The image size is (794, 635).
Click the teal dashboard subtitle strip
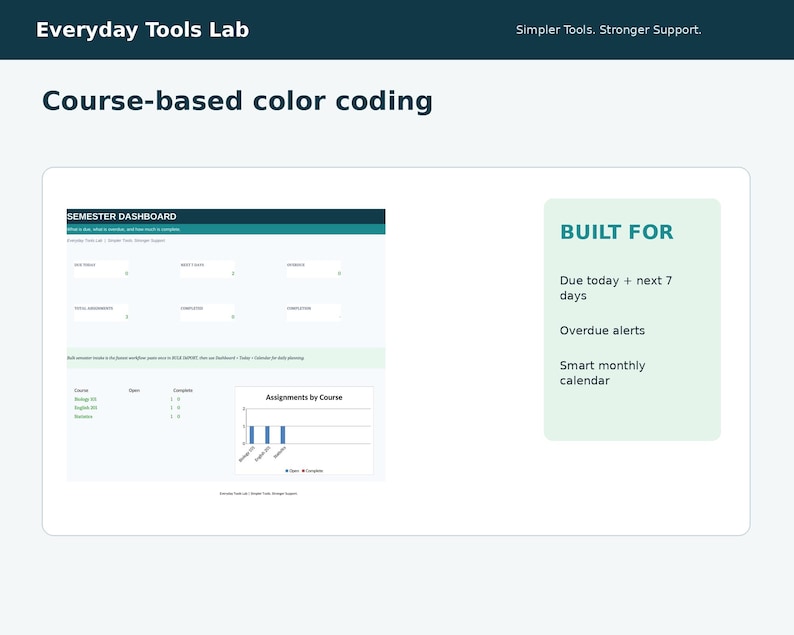(x=226, y=229)
